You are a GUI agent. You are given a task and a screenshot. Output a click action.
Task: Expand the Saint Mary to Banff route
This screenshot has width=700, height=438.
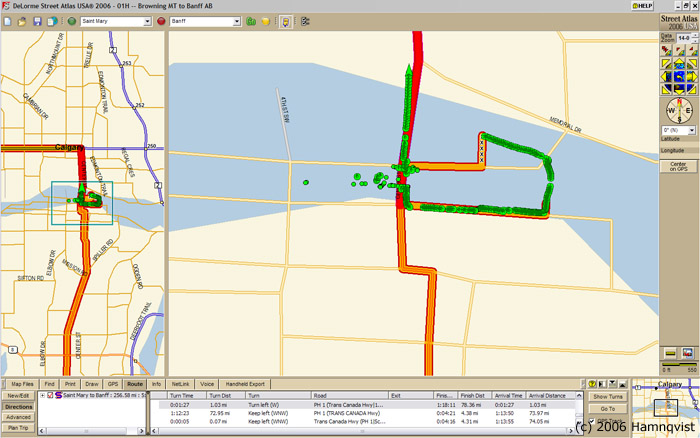42,396
